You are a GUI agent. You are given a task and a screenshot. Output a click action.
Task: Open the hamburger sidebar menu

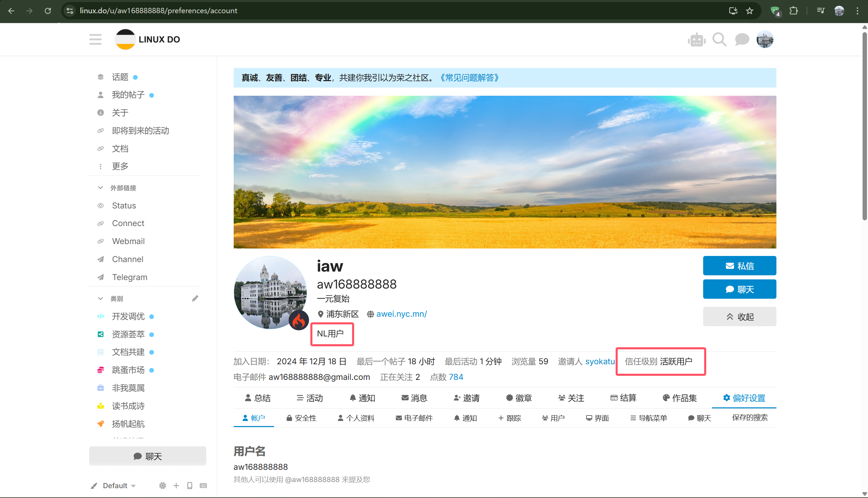pyautogui.click(x=95, y=39)
